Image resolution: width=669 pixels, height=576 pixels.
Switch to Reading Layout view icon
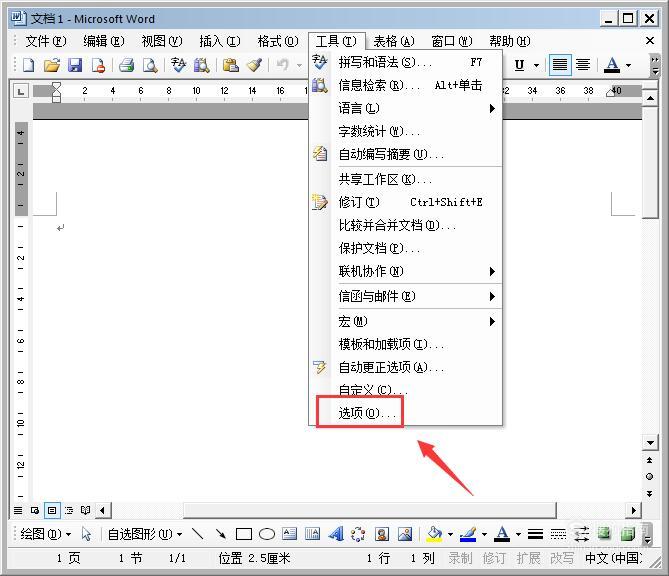(x=85, y=510)
